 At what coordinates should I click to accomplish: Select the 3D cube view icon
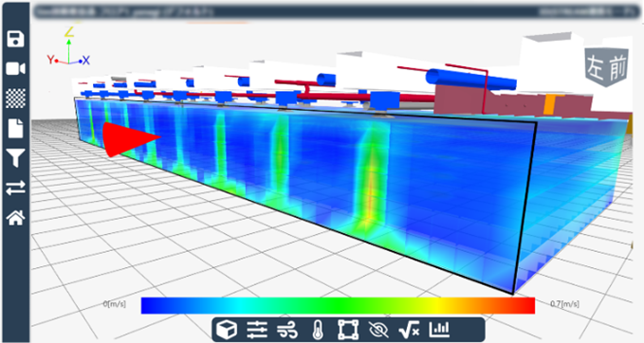227,330
